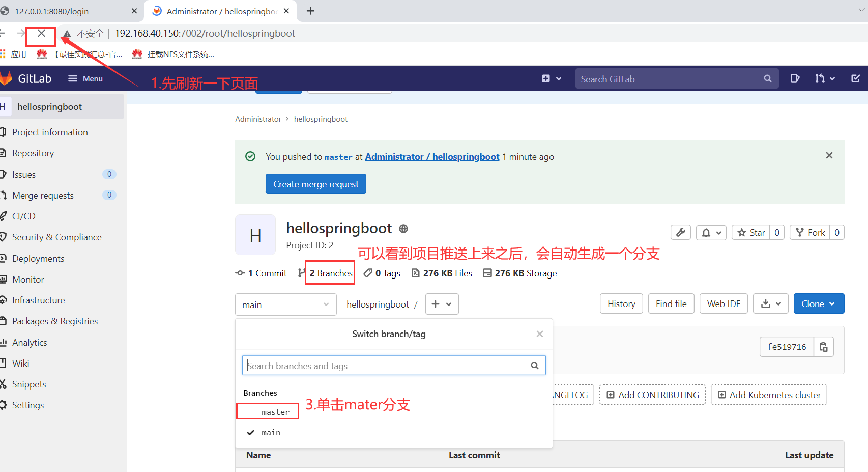Viewport: 868px width, 472px height.
Task: Click the fe519716 commit hash
Action: 787,347
